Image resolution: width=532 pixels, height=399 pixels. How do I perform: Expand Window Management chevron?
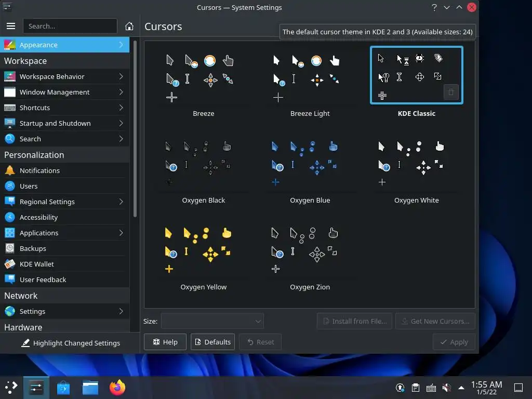click(x=121, y=92)
